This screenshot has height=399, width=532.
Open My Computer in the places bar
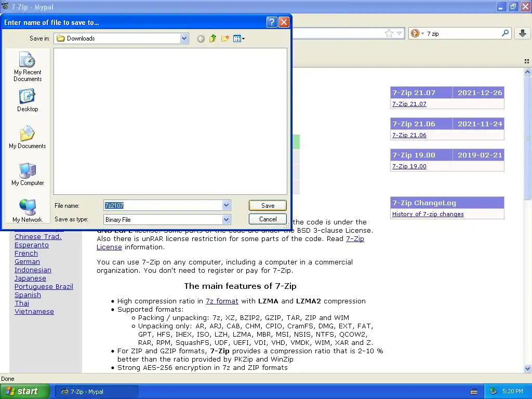(28, 174)
